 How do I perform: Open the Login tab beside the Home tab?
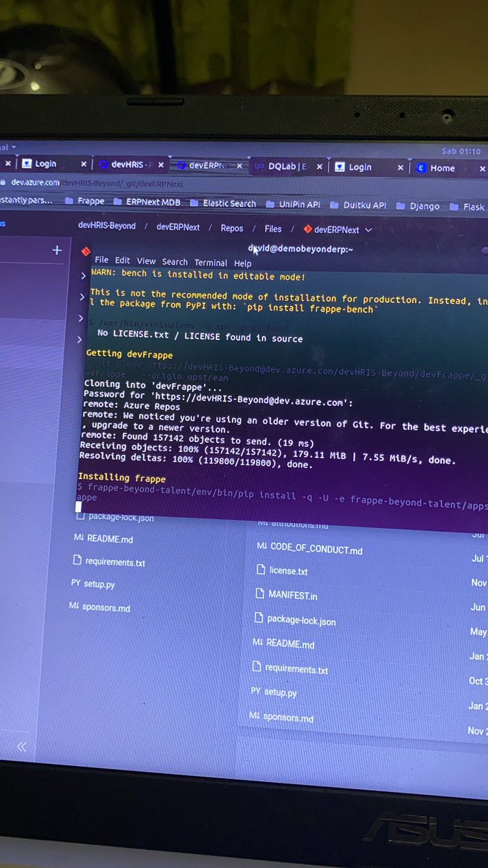360,166
